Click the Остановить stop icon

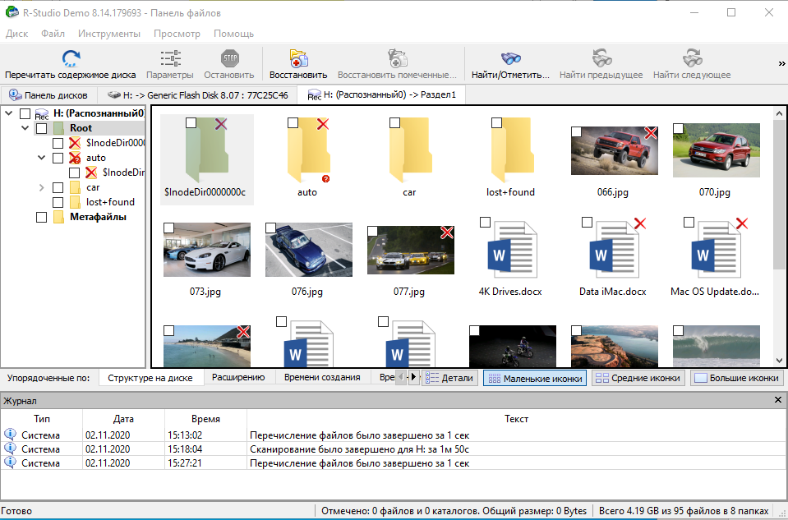(229, 58)
